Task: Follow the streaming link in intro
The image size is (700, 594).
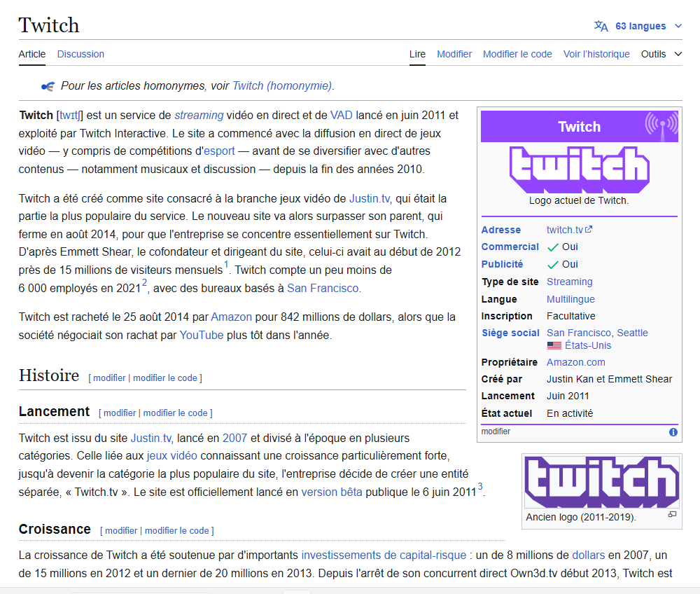Action: (x=199, y=115)
